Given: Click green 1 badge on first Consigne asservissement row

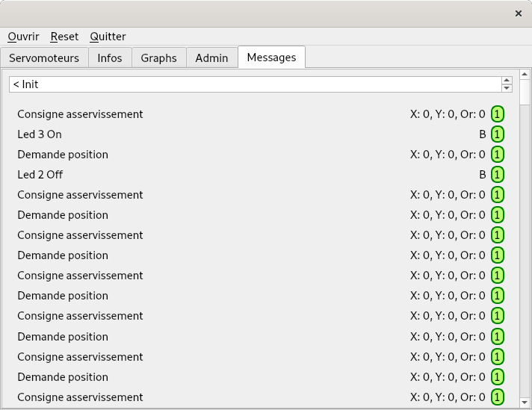Looking at the screenshot, I should click(498, 114).
